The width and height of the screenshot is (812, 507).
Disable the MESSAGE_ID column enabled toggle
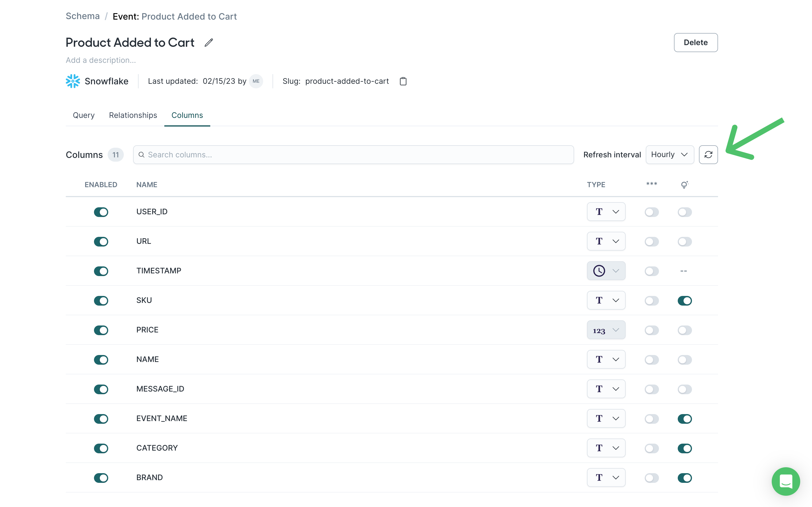click(x=101, y=389)
